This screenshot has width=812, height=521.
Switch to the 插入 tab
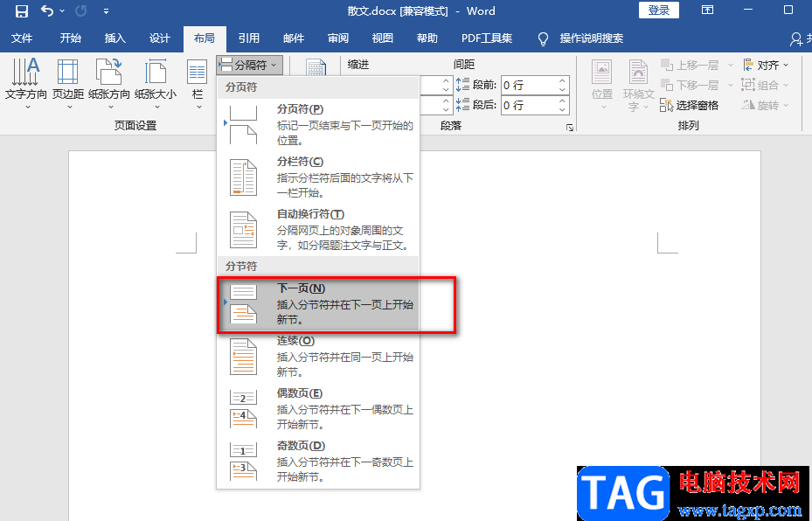click(115, 38)
